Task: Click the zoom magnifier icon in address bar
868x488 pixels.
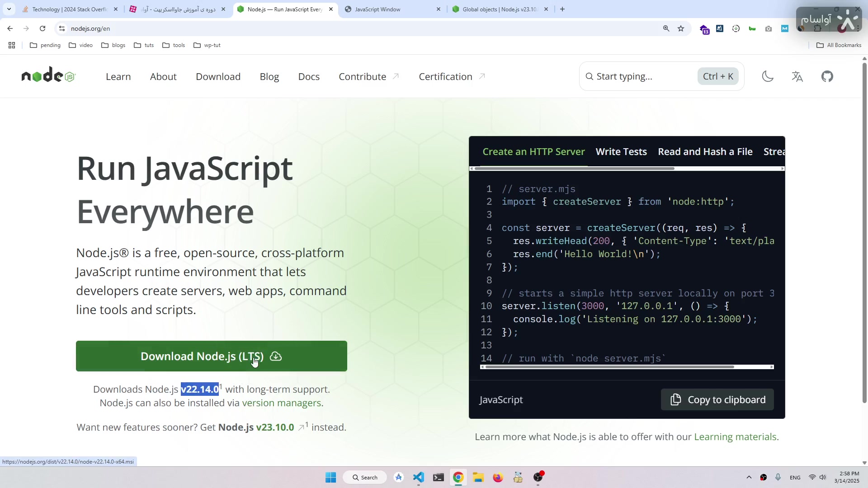Action: click(x=666, y=28)
